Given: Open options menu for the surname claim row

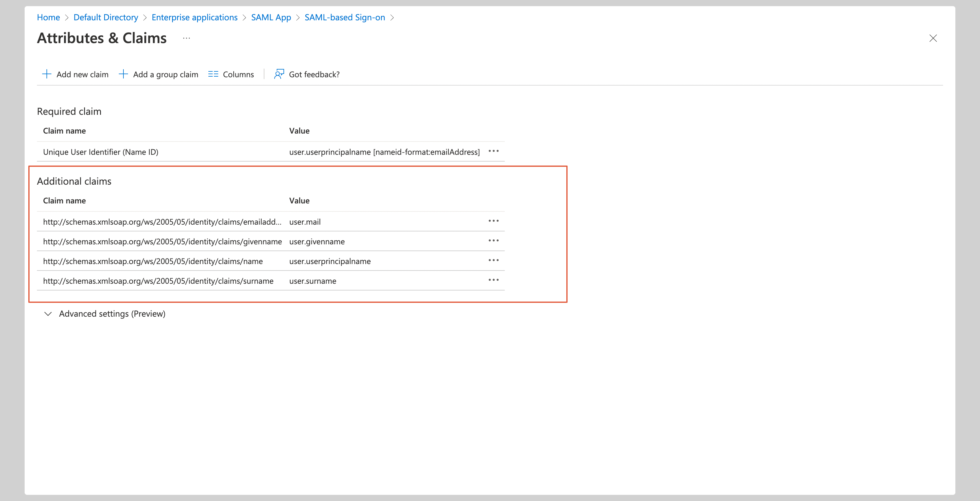Looking at the screenshot, I should [493, 280].
